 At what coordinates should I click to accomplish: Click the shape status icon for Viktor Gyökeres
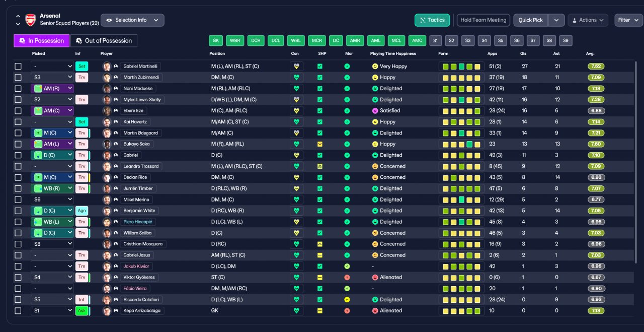tap(319, 278)
